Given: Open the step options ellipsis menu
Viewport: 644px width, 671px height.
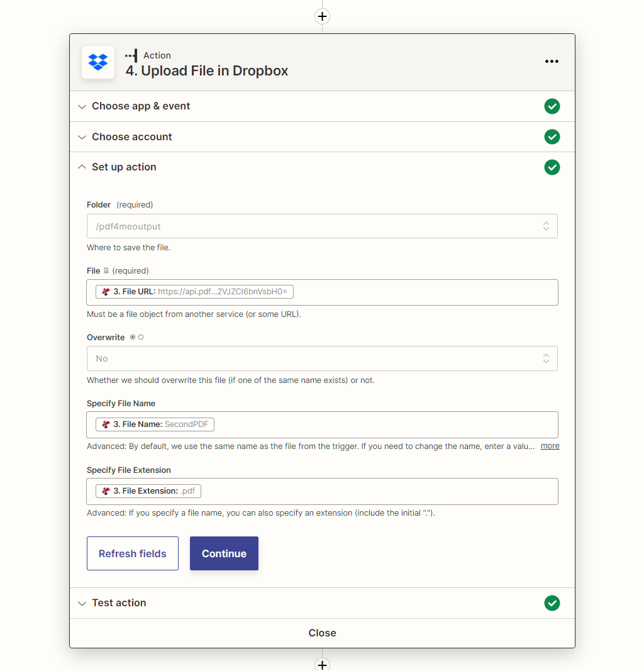Looking at the screenshot, I should point(552,61).
